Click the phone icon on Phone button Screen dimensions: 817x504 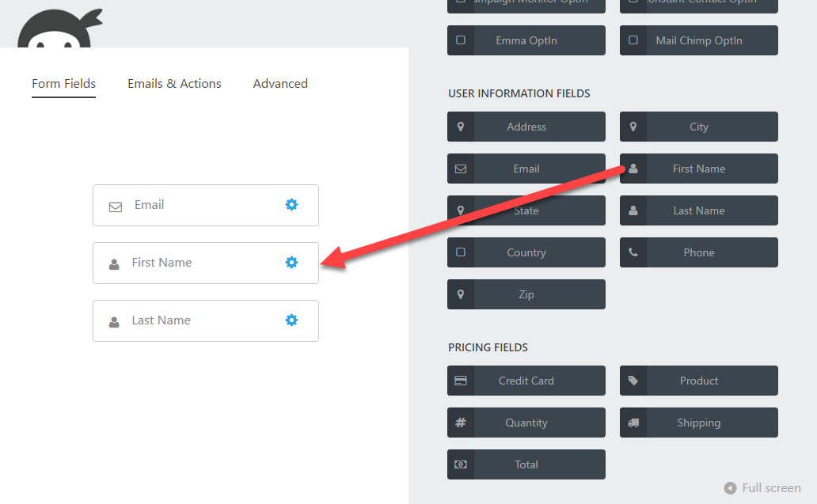tap(633, 252)
